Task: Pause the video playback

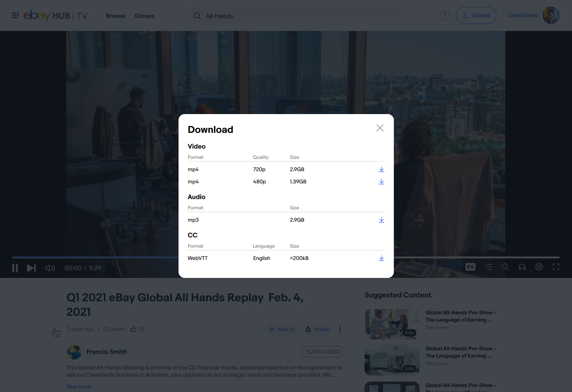Action: [x=15, y=268]
